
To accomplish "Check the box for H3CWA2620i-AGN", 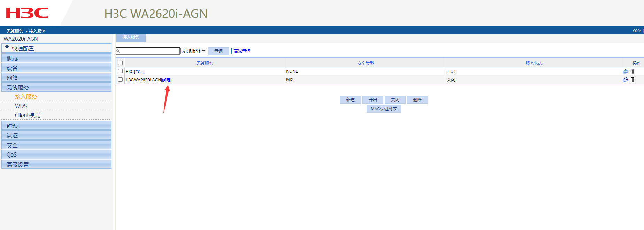I will click(x=120, y=79).
